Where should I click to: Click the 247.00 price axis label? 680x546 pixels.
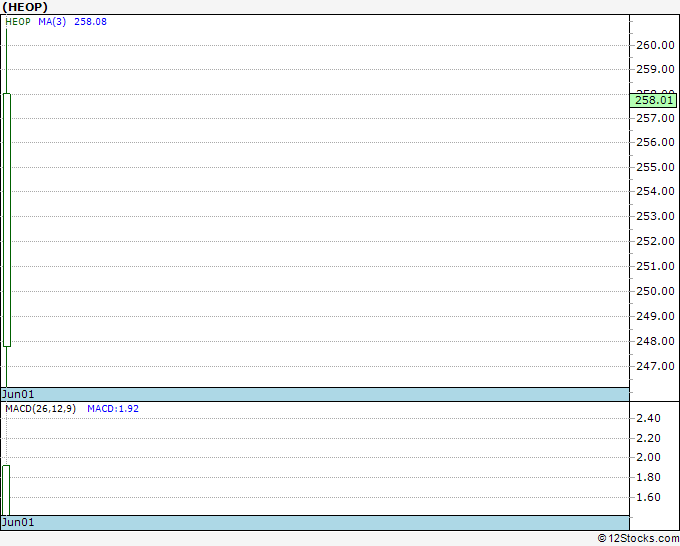[655, 366]
